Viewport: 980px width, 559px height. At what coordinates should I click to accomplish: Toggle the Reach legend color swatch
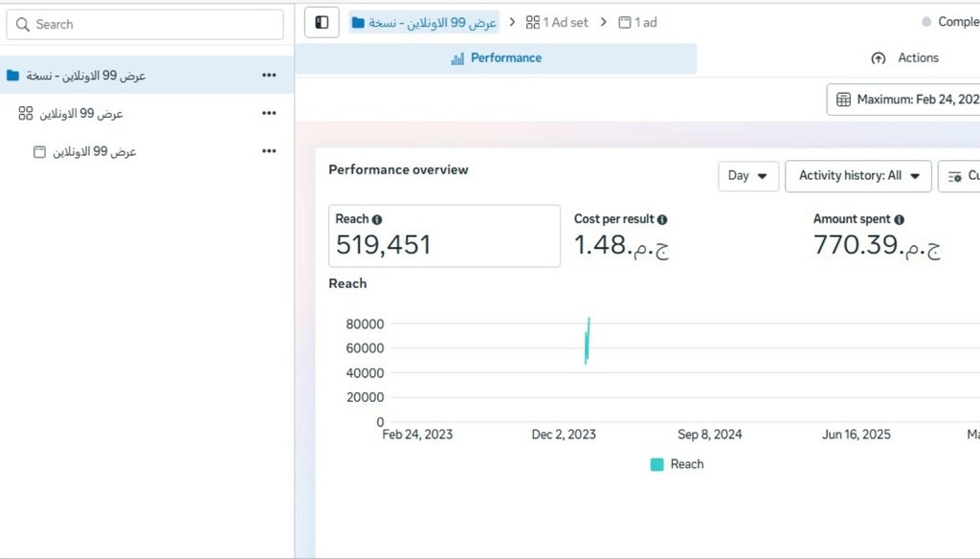[657, 464]
